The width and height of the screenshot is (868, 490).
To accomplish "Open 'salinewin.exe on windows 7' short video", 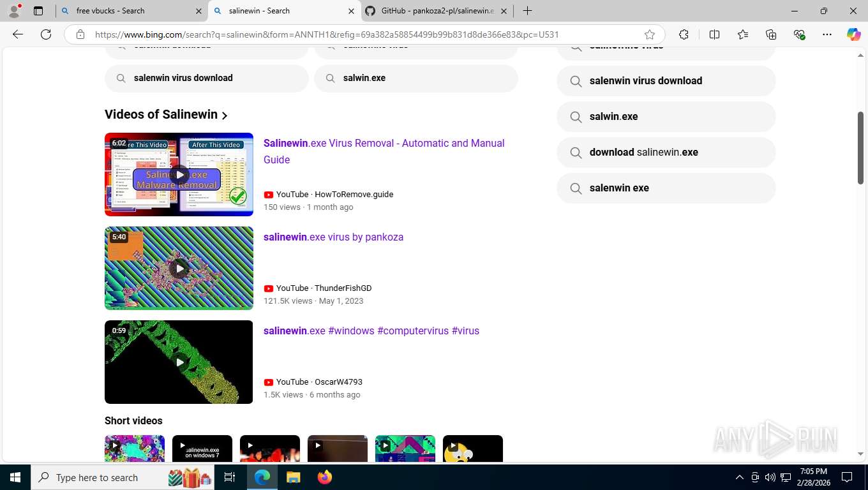I will 202,449.
